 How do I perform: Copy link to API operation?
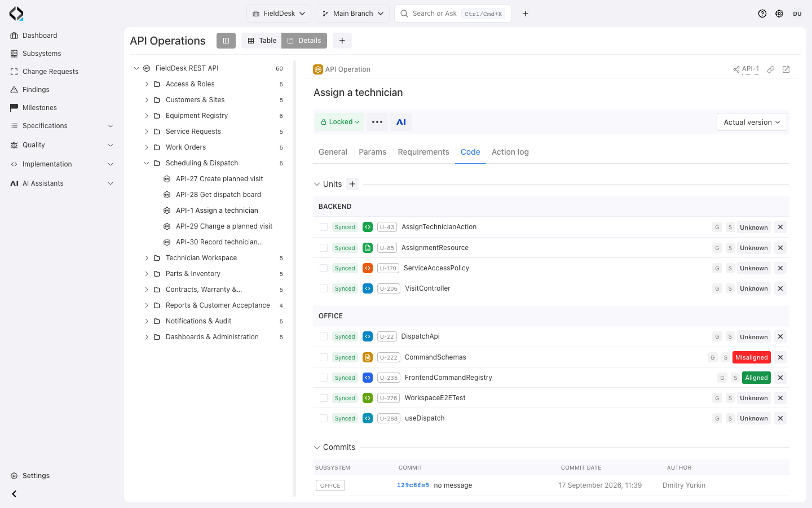coord(771,69)
